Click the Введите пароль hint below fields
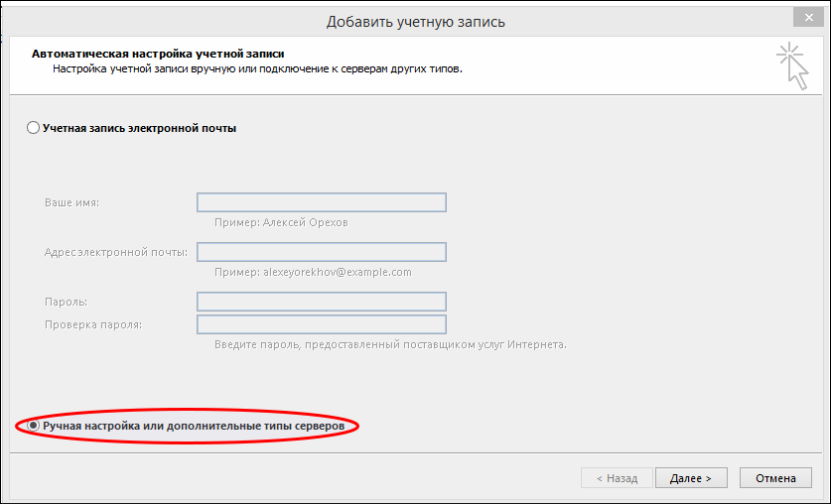The height and width of the screenshot is (504, 831). coord(390,344)
